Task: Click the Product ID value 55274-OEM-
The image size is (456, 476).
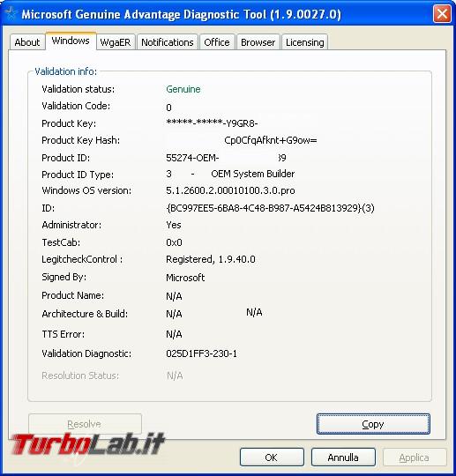Action: tap(192, 158)
